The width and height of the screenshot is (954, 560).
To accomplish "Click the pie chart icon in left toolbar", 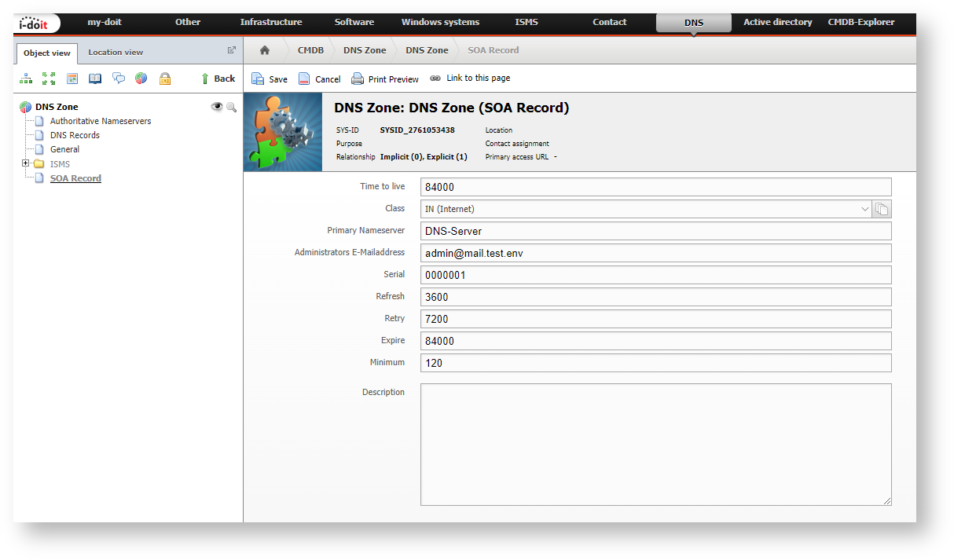I will (141, 79).
